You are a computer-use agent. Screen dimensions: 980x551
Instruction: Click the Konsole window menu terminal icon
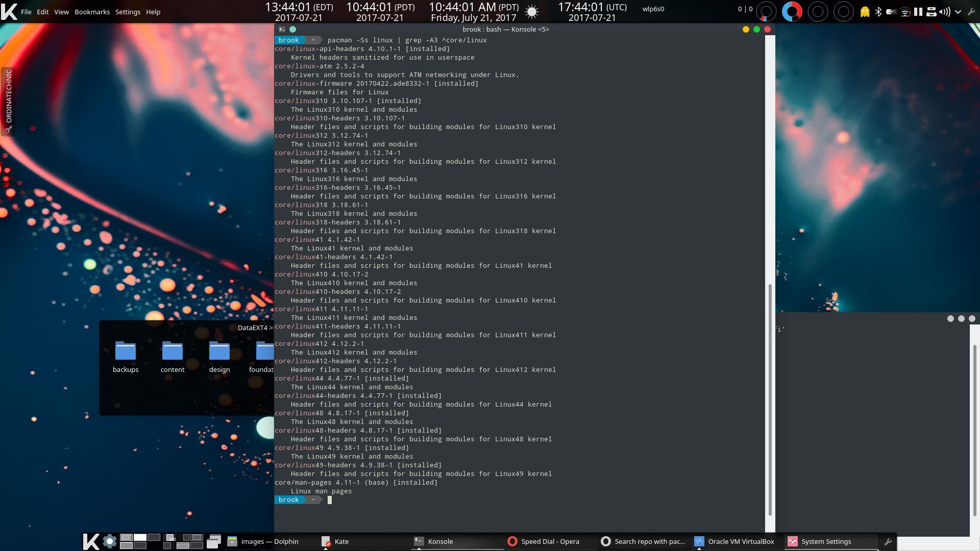pos(282,30)
